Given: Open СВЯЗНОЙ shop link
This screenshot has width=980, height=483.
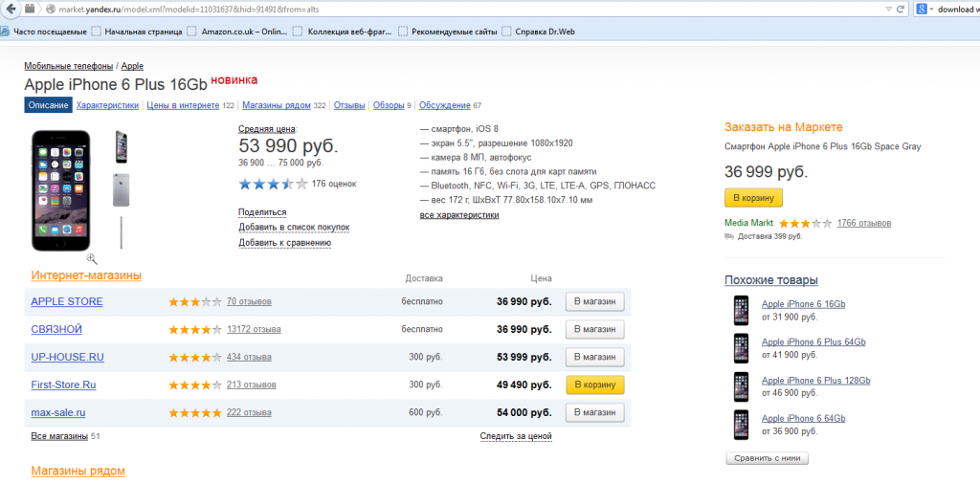Looking at the screenshot, I should (56, 329).
